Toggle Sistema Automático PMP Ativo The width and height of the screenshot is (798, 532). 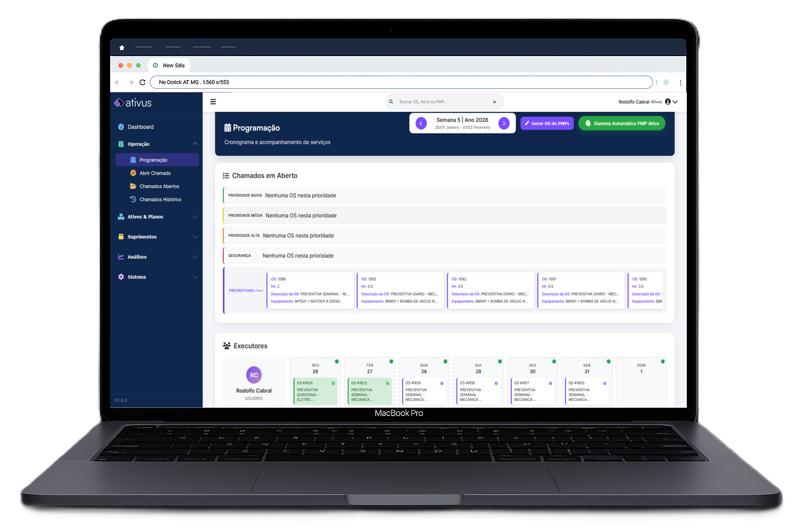[621, 123]
